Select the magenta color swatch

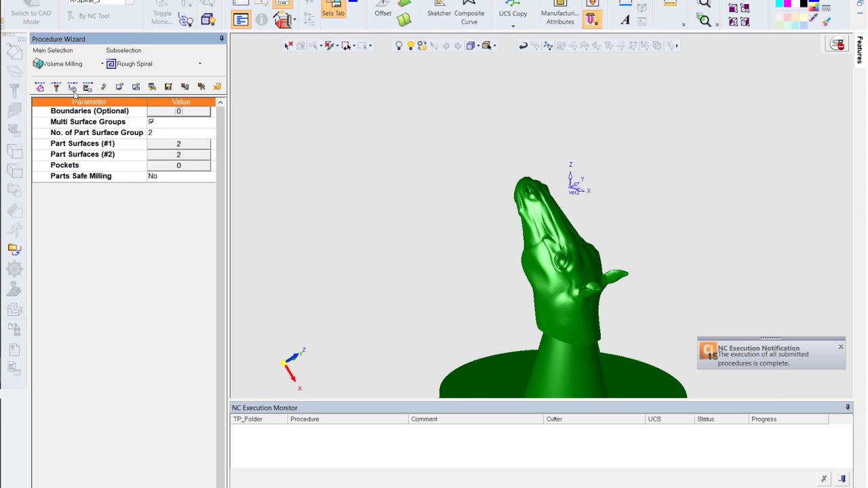(787, 4)
